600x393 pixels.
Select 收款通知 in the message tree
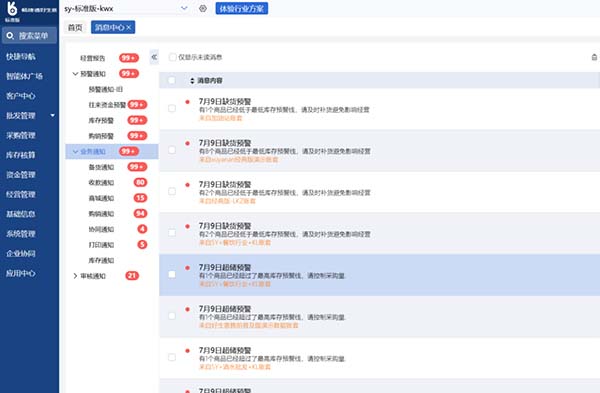[101, 183]
